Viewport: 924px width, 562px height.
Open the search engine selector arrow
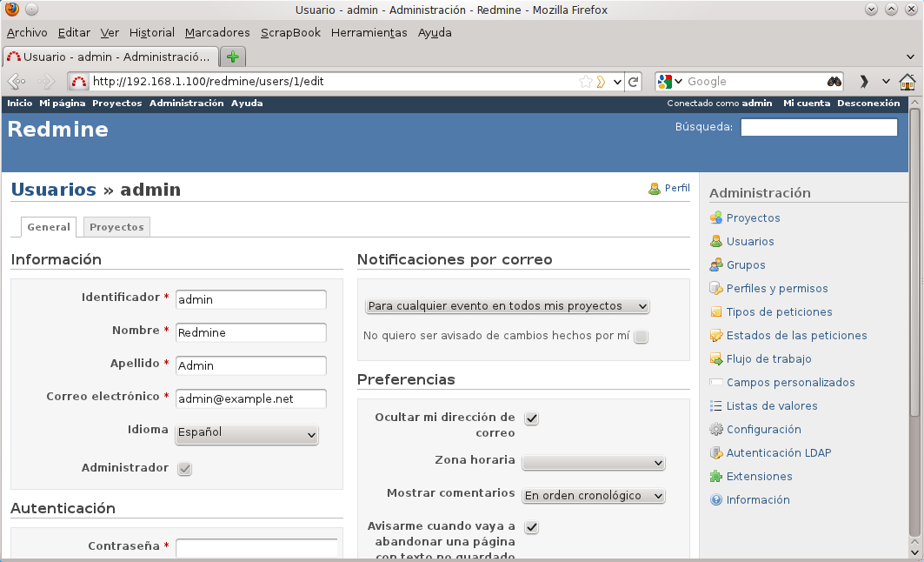point(678,82)
